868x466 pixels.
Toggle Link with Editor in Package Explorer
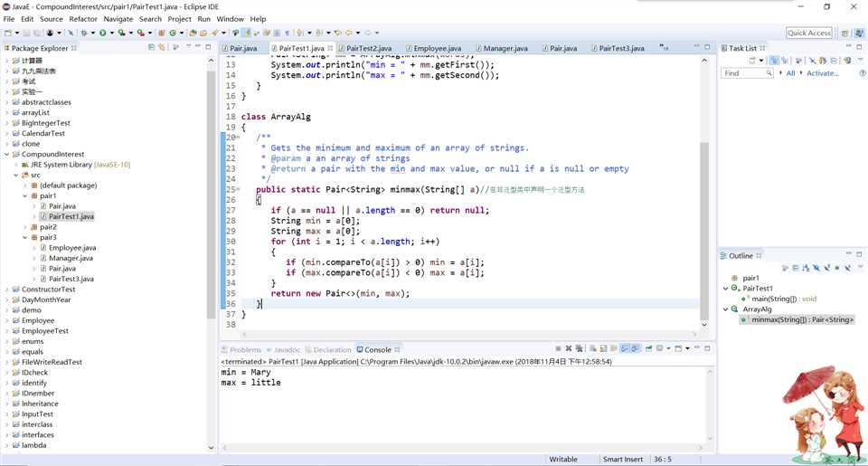click(x=162, y=47)
